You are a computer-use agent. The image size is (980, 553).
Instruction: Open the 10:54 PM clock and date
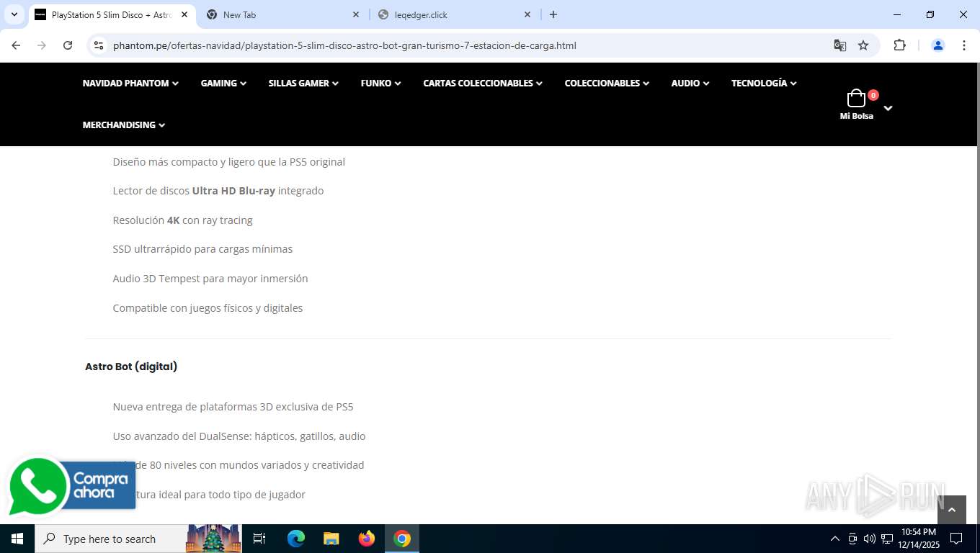coord(918,539)
